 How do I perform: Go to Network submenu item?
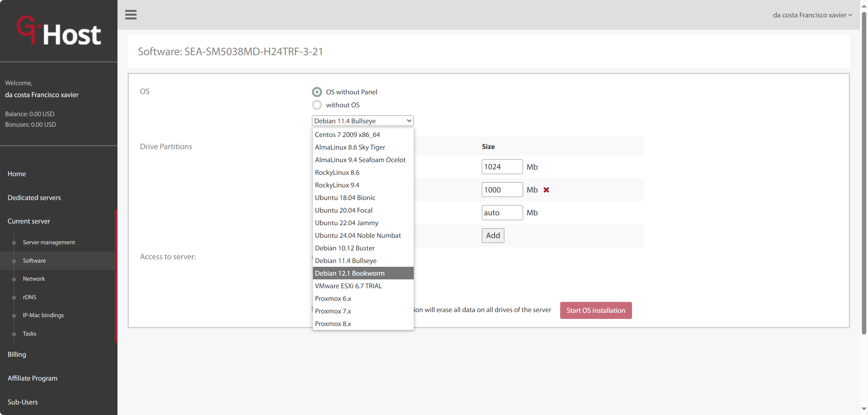tap(34, 279)
